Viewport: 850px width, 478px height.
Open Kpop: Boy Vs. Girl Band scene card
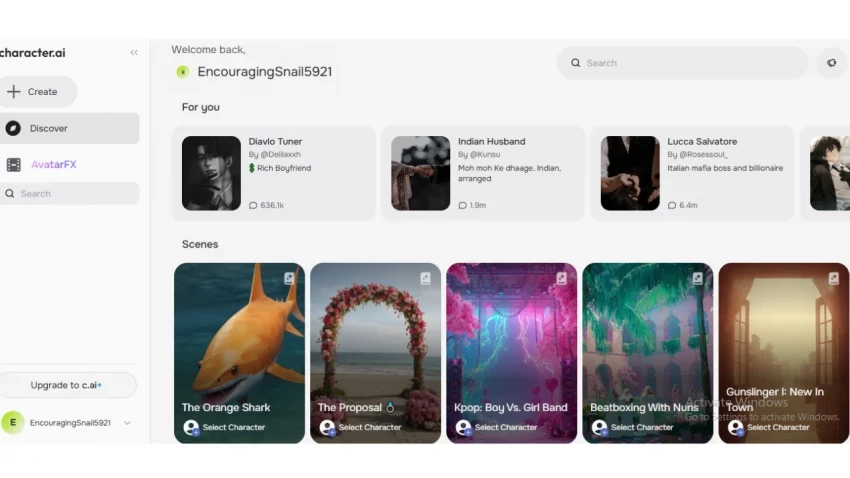point(512,353)
